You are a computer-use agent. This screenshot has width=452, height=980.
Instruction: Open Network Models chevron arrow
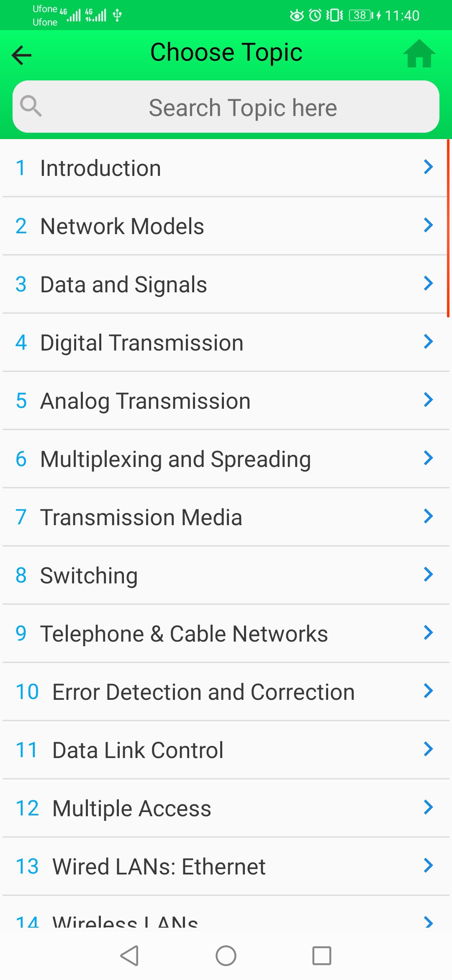(428, 225)
